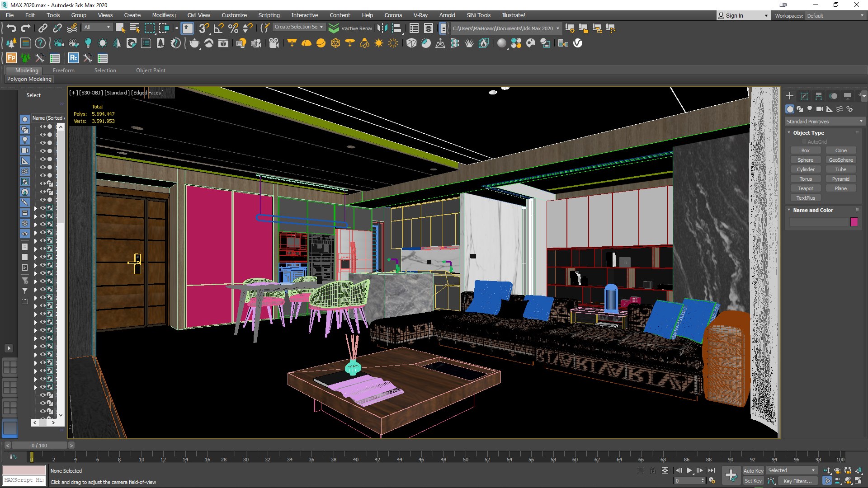
Task: Open the Scripting menu
Action: point(269,15)
